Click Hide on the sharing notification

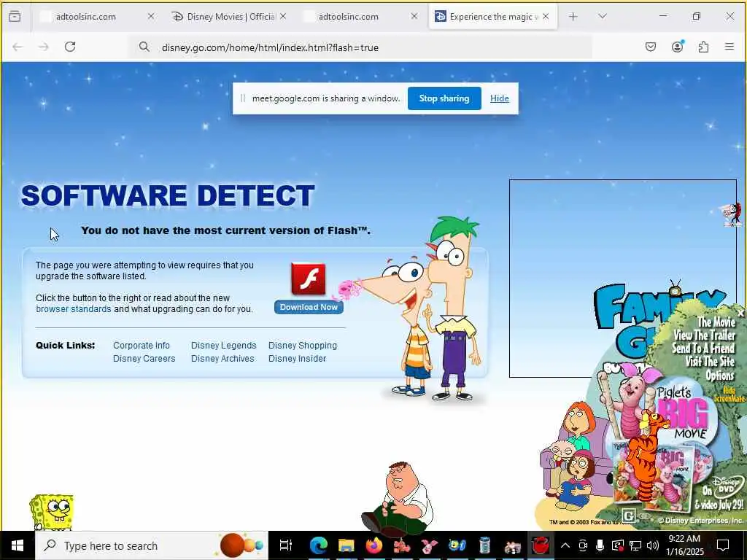499,98
